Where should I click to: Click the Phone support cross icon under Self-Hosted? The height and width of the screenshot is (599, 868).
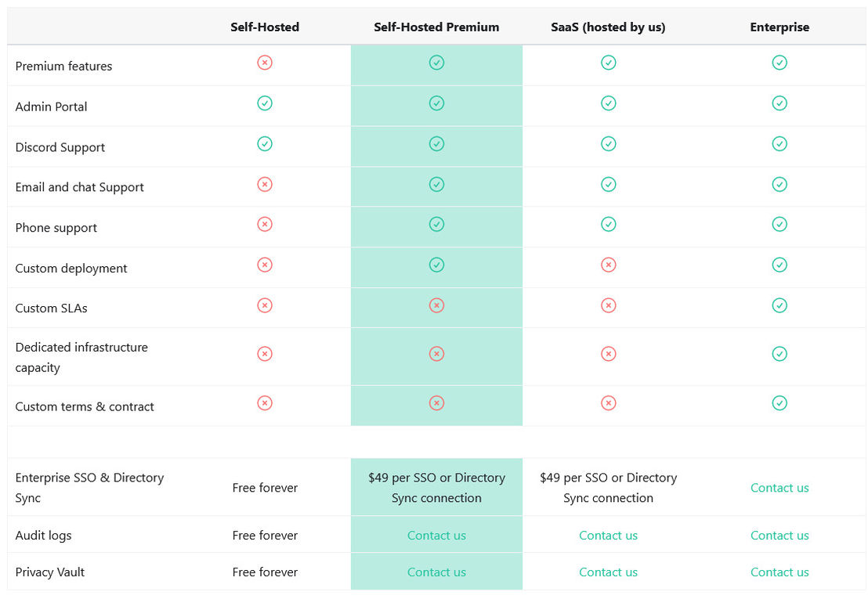[265, 224]
